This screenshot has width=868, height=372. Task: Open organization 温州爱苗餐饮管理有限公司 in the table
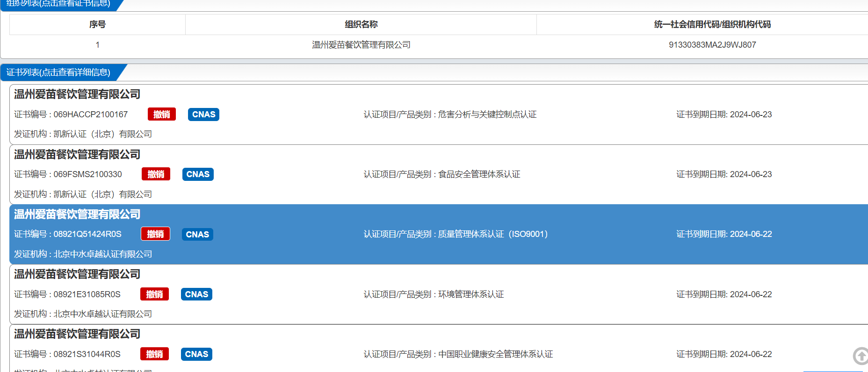(x=361, y=45)
